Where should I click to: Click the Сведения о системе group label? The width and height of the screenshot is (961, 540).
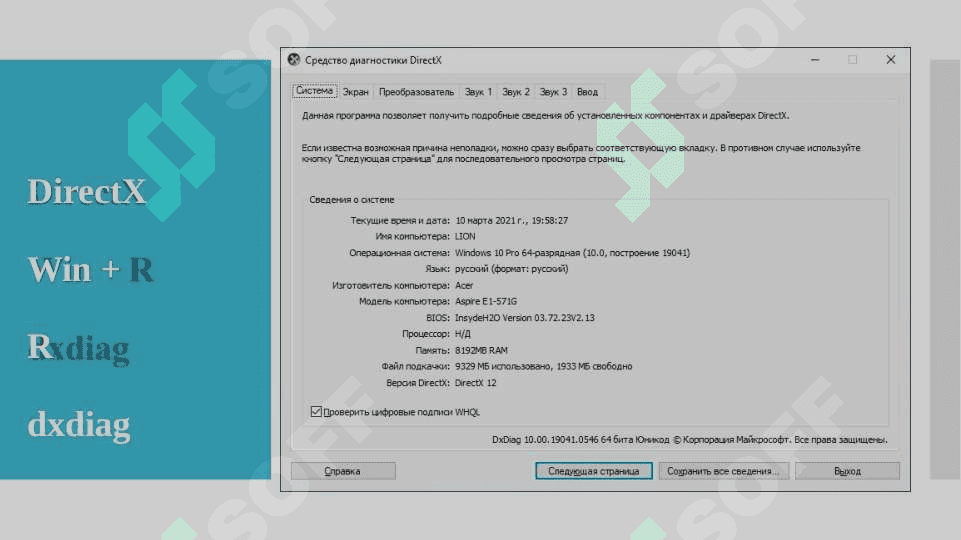(352, 200)
